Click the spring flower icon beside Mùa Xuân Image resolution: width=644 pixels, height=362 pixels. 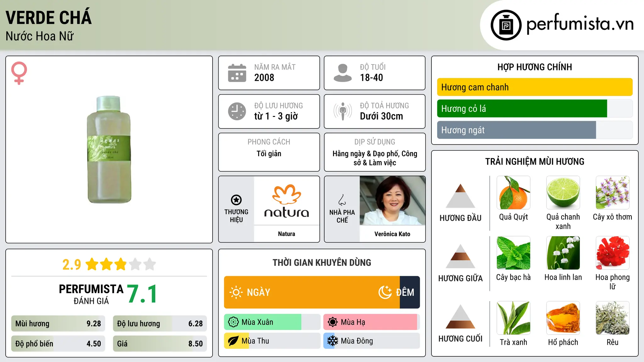point(233,322)
